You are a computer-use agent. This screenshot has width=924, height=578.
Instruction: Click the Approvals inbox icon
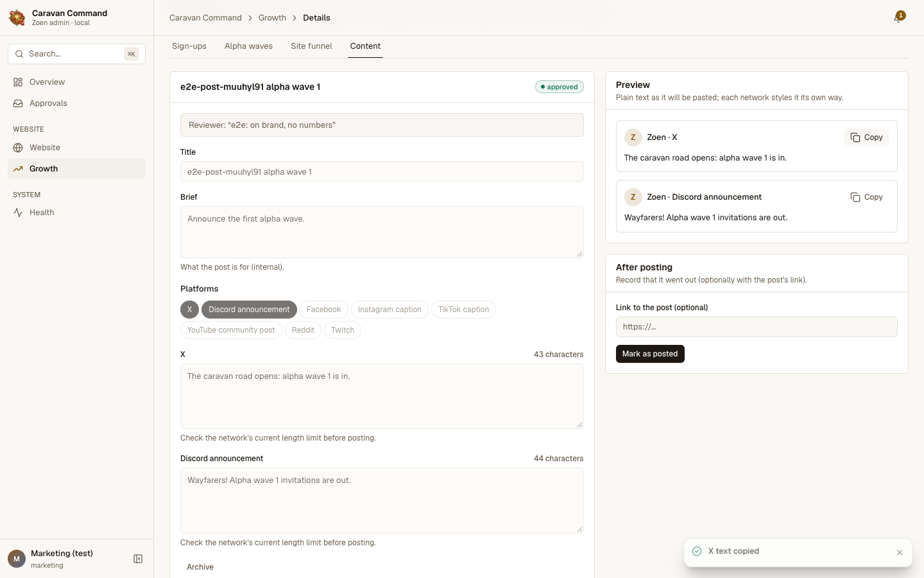tap(18, 103)
